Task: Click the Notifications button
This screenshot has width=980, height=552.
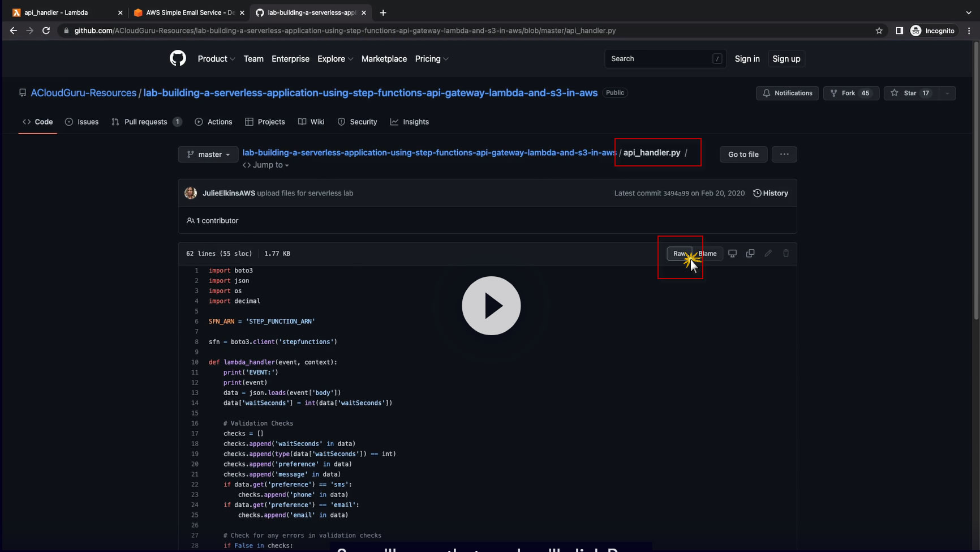Action: pyautogui.click(x=788, y=93)
